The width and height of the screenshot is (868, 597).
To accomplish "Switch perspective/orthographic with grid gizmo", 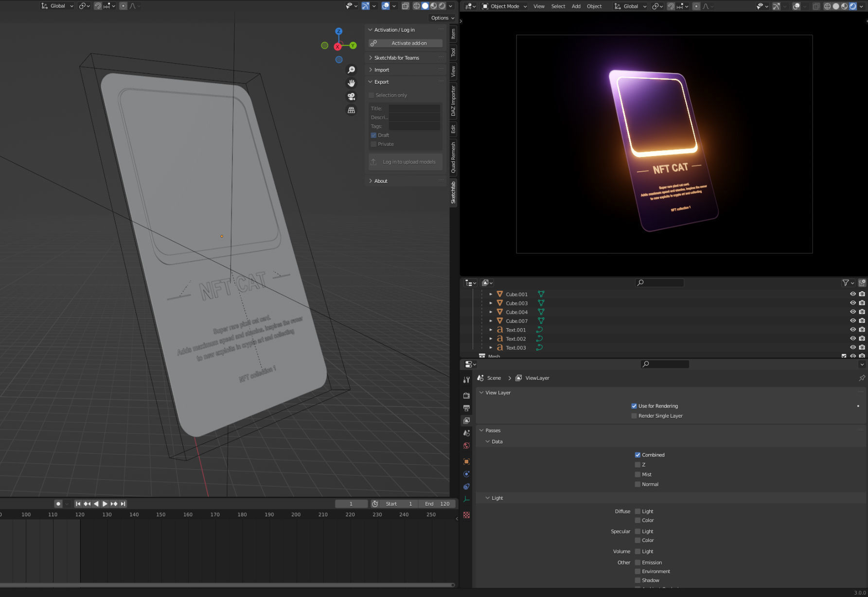I will tap(351, 110).
